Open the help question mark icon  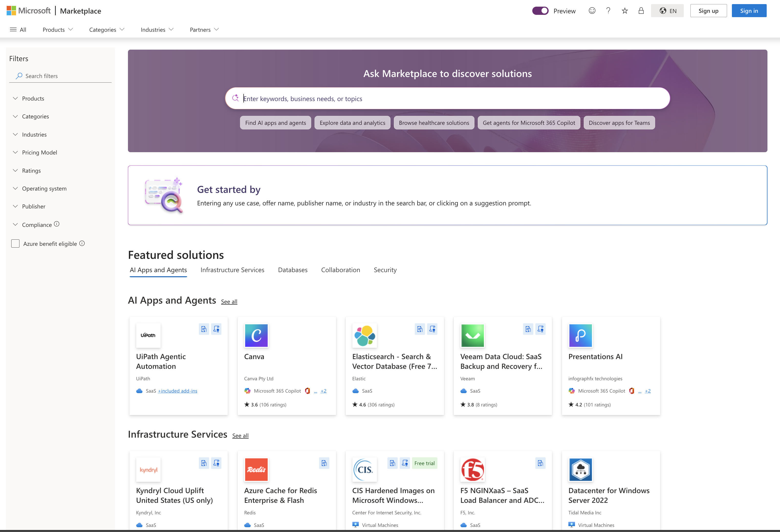(608, 11)
